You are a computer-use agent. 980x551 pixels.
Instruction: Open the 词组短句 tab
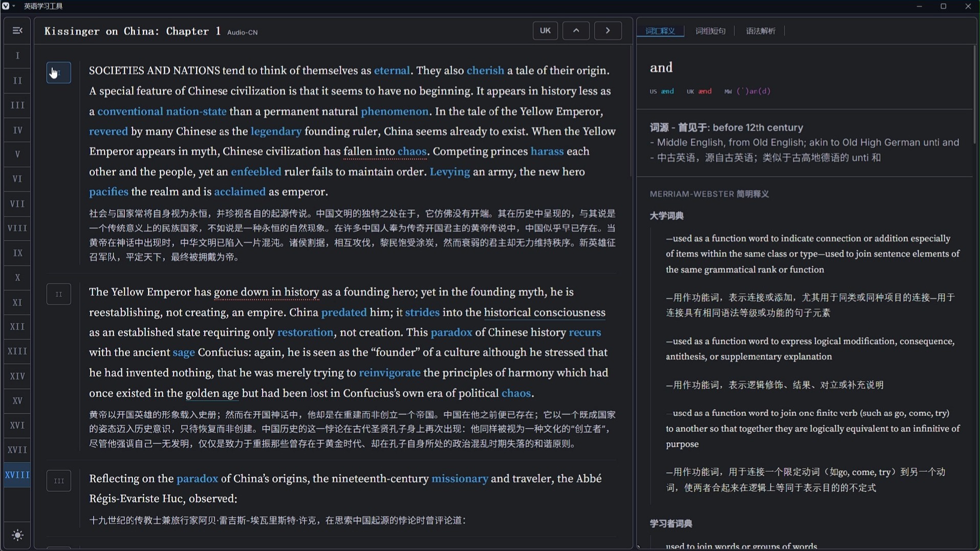point(710,31)
